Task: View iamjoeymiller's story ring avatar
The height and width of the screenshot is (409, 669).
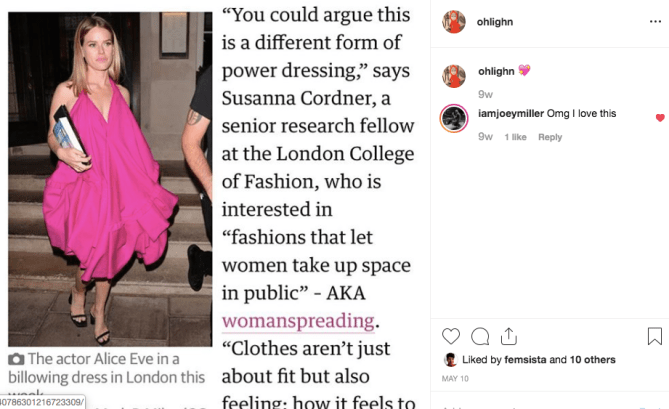Action: 454,118
